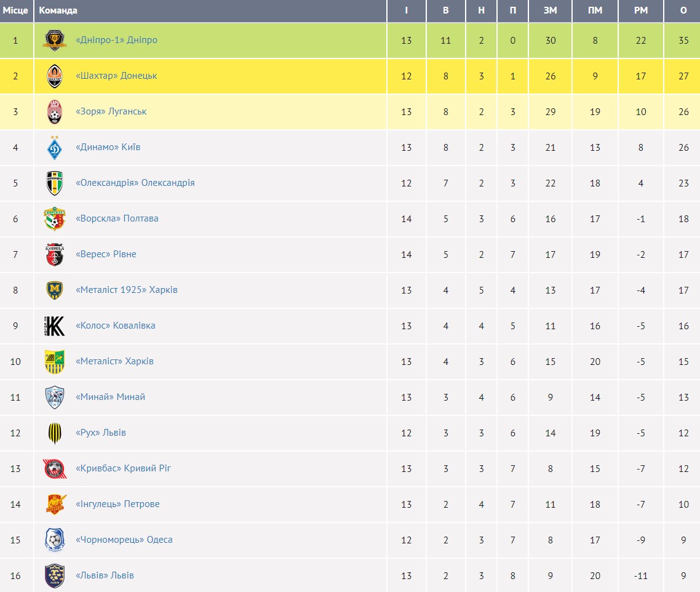Viewport: 700px width, 592px height.
Task: Click the «Місце» column header
Action: pyautogui.click(x=15, y=10)
